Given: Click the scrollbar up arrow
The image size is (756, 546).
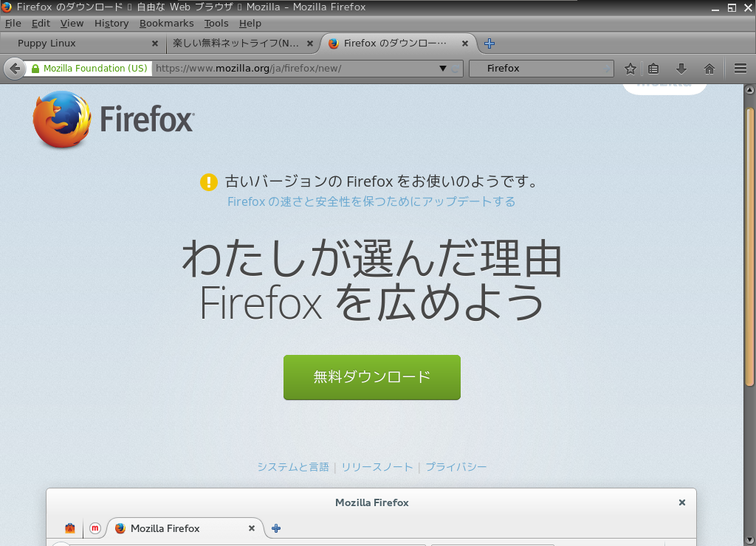Looking at the screenshot, I should [749, 89].
